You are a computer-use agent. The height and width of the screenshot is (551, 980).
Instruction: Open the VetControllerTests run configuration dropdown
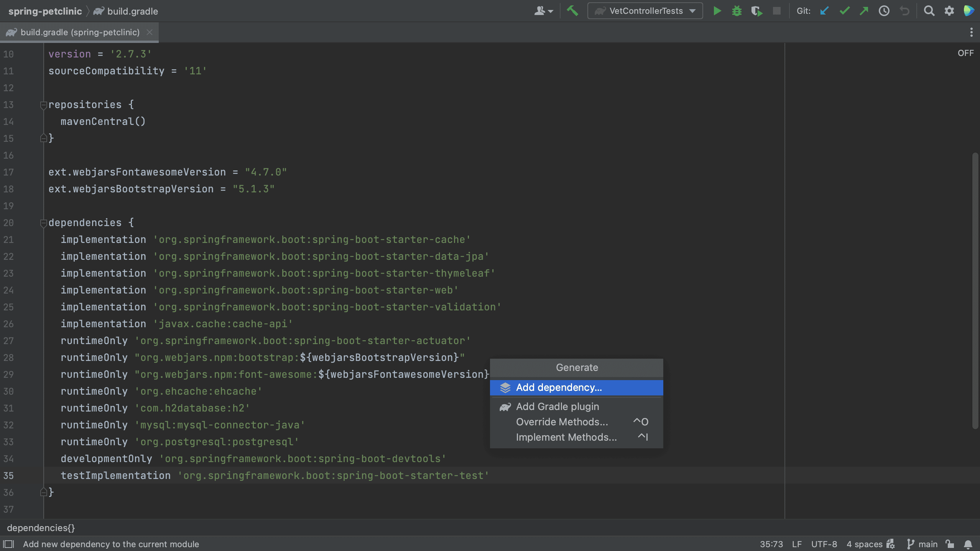point(645,11)
